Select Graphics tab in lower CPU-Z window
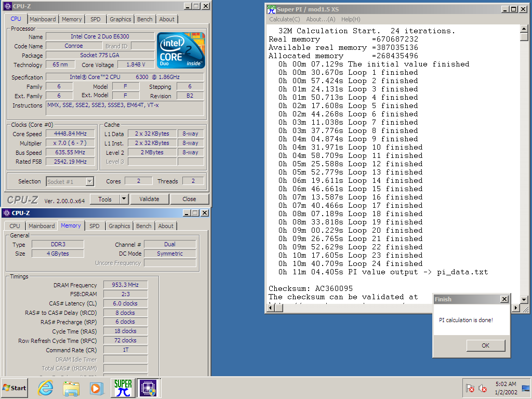This screenshot has width=532, height=399. [x=119, y=226]
